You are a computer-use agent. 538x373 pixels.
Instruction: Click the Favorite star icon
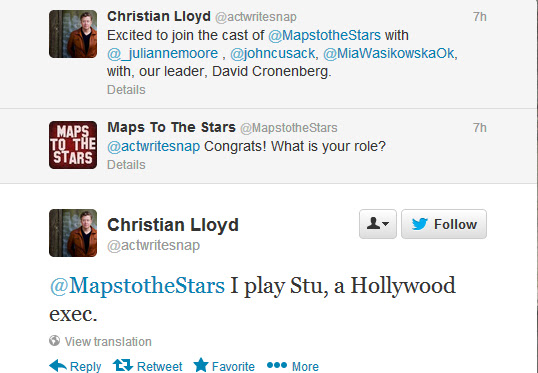(x=201, y=365)
